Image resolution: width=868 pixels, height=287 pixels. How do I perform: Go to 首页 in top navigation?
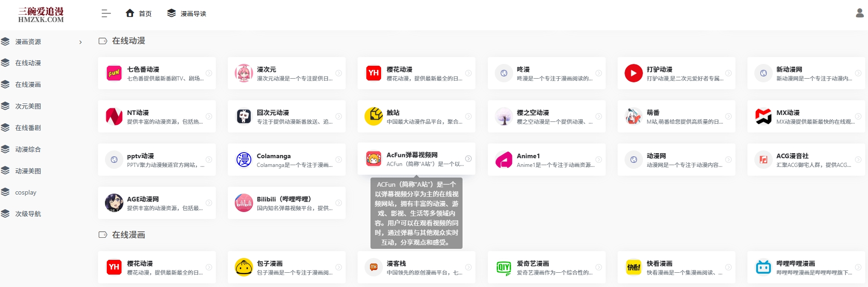(139, 13)
